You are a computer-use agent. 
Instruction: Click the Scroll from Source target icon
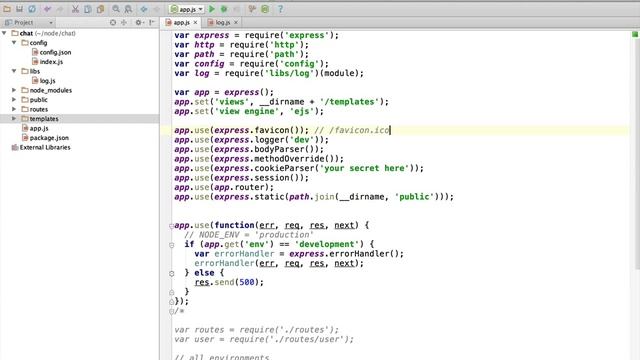pos(113,22)
